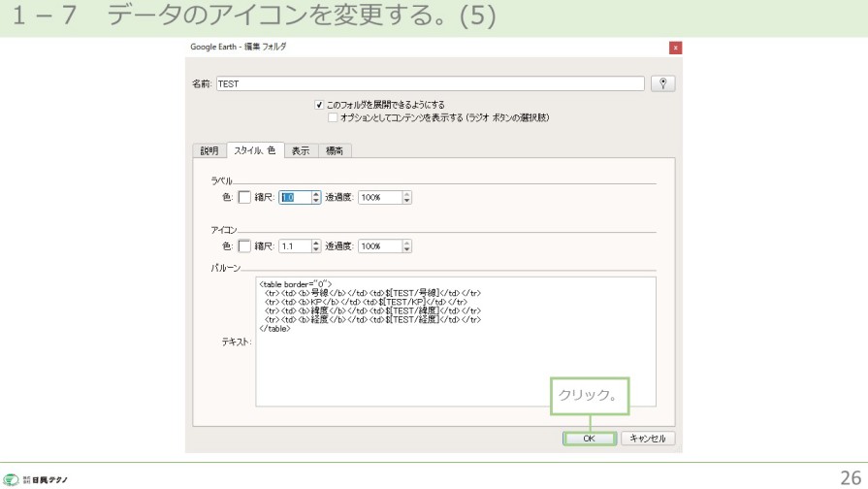Screen dimensions: 868x489
Task: Adjust icon opacity (透過度) spinner arrows
Action: coord(406,246)
